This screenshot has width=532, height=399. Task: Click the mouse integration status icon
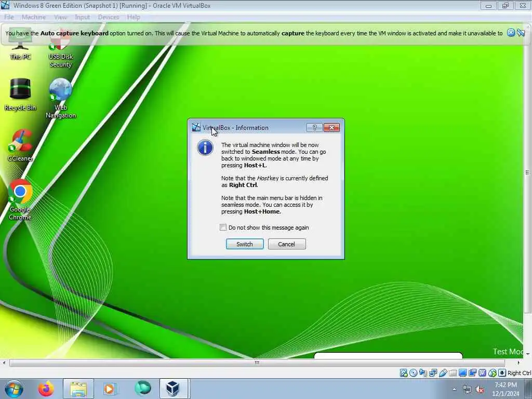click(x=493, y=373)
